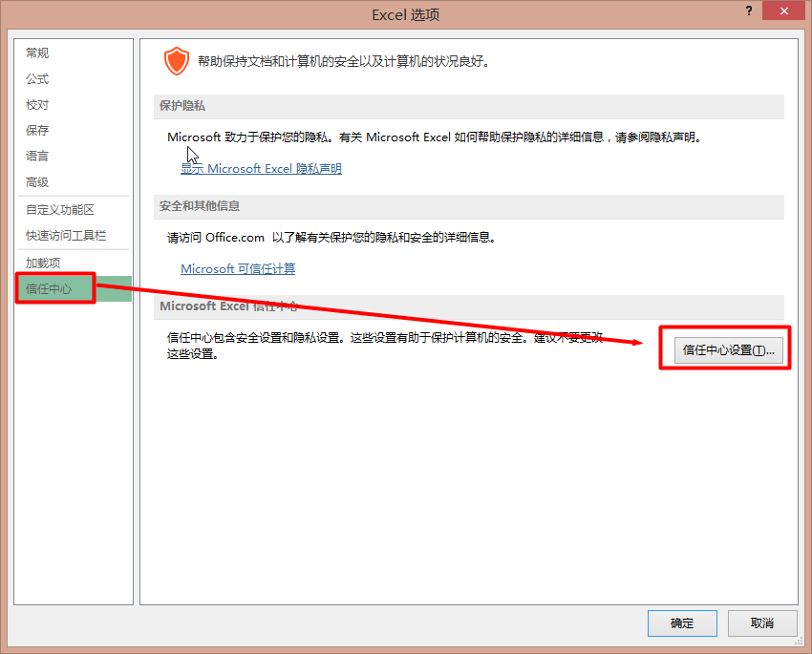Click the resize grip at dialog corner
This screenshot has width=812, height=654.
[x=799, y=641]
